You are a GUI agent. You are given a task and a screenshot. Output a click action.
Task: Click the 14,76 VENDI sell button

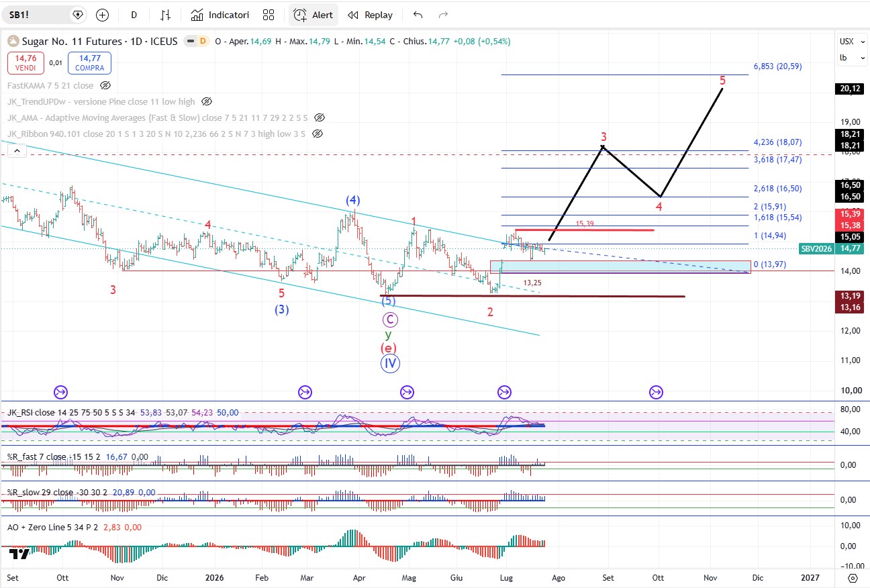click(x=26, y=62)
